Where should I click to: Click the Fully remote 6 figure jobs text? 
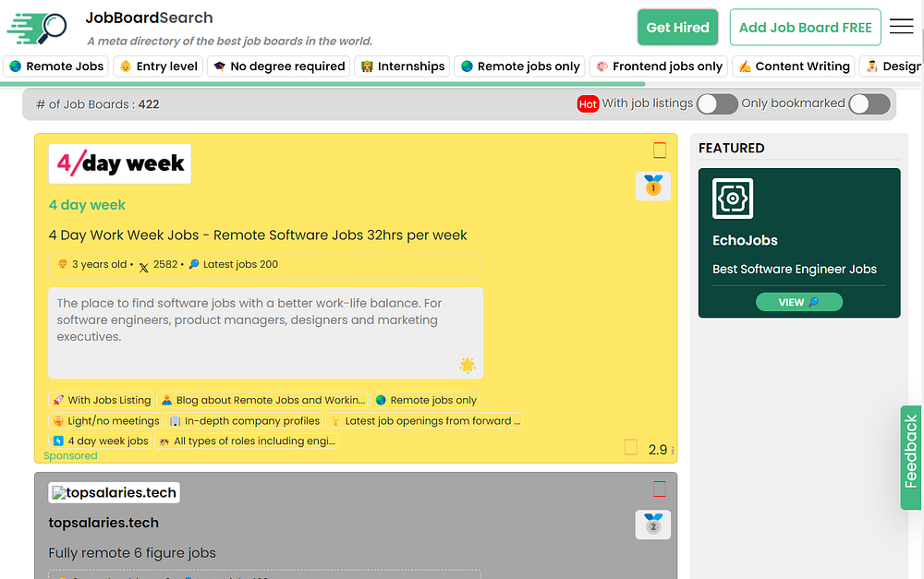[x=132, y=553]
